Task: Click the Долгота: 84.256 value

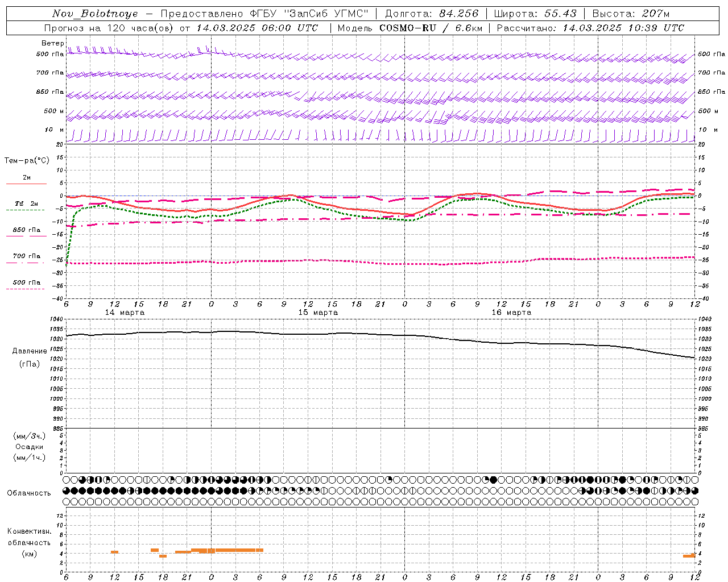Action: [432, 14]
